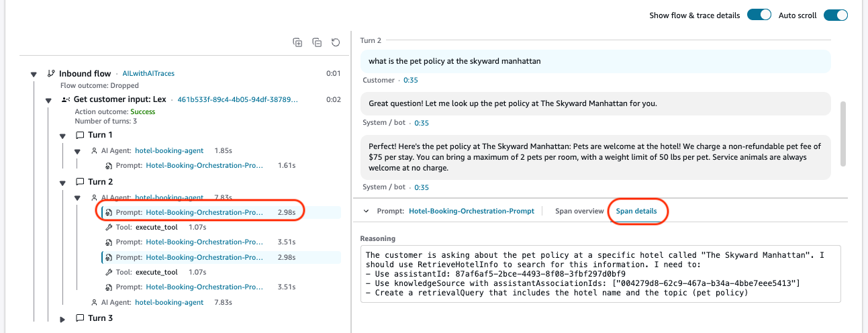Open the 461b533f-89c4 ID link
868x333 pixels.
(x=238, y=99)
